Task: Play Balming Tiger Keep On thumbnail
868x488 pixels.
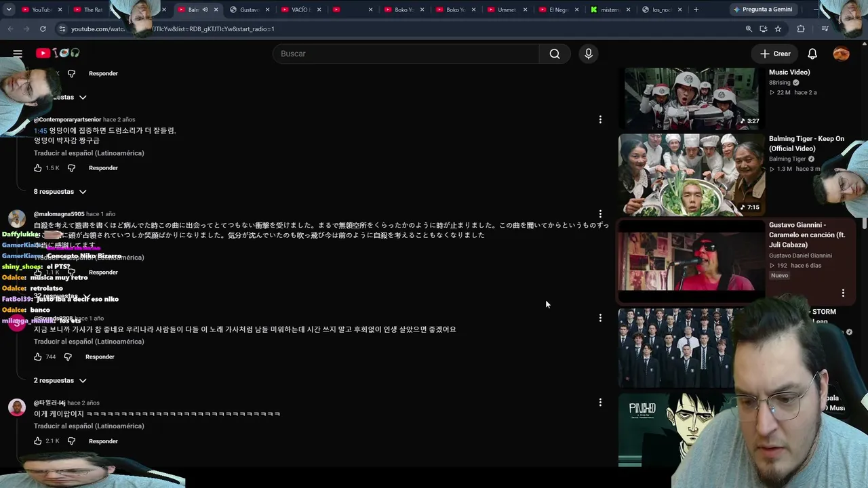Action: click(691, 174)
